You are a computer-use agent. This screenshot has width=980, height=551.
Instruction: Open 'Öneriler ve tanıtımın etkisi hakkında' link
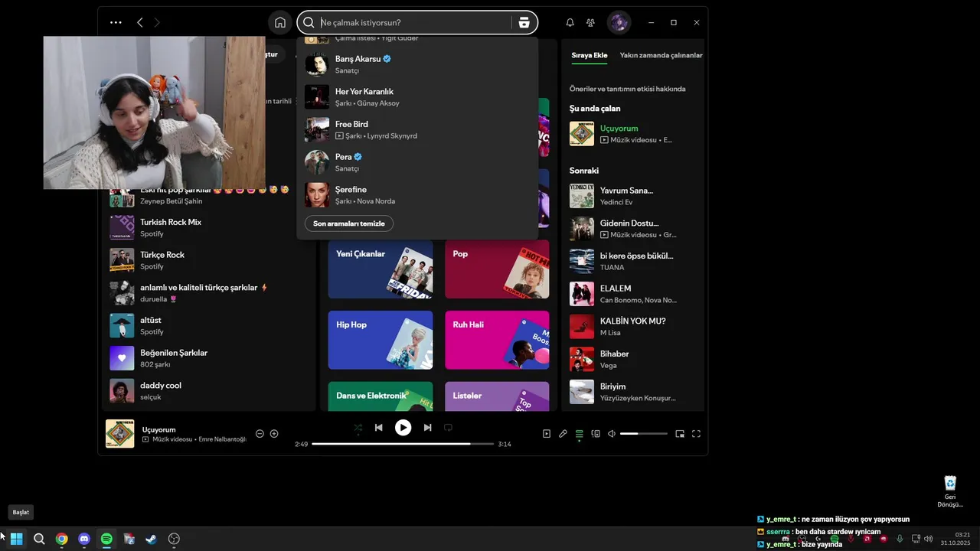[x=628, y=89]
